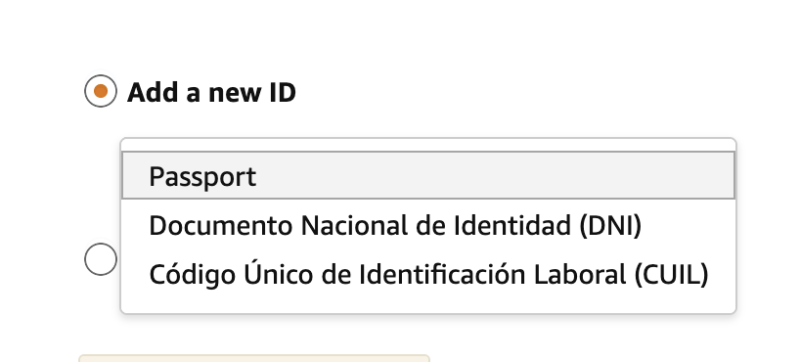
Task: Select the empty radio button beside the dropdown
Action: tap(101, 259)
